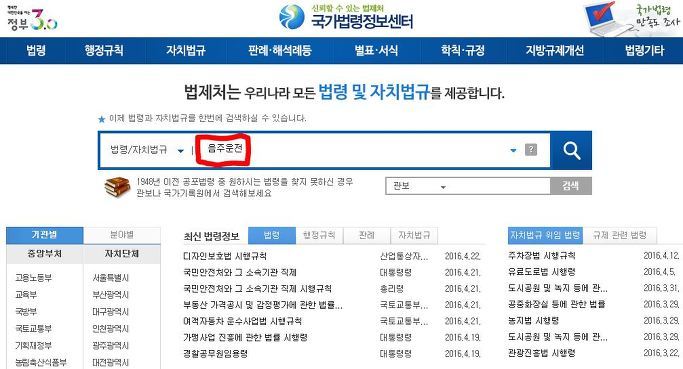Open 인천광역시 in the local government list
This screenshot has width=683, height=369.
(111, 328)
